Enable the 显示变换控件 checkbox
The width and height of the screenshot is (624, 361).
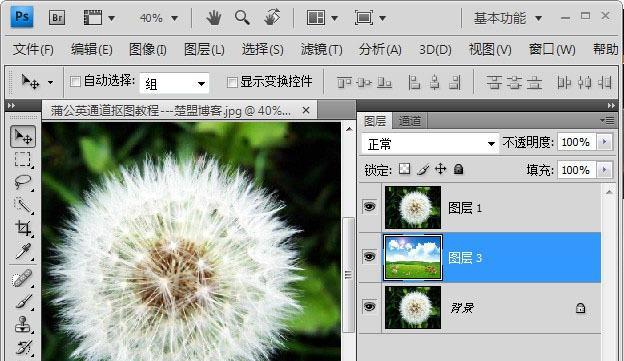click(x=232, y=82)
